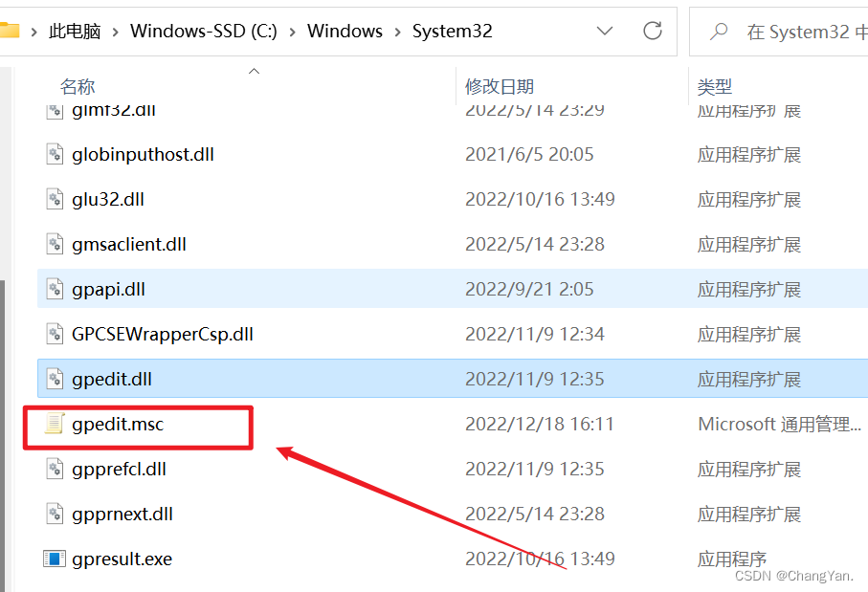Click the GPCSEWrapperCsp.dll file icon
Image resolution: width=868 pixels, height=592 pixels.
55,334
